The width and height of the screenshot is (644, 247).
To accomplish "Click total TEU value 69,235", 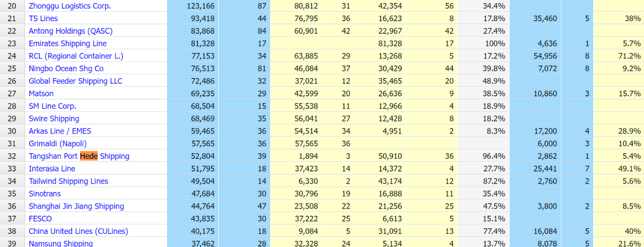I will 202,94.
